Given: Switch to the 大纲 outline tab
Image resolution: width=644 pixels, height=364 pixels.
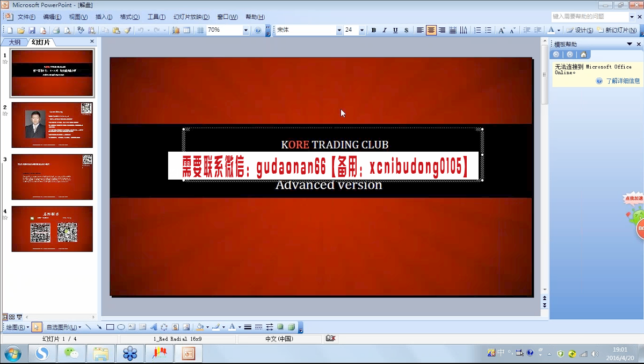Looking at the screenshot, I should 15,42.
